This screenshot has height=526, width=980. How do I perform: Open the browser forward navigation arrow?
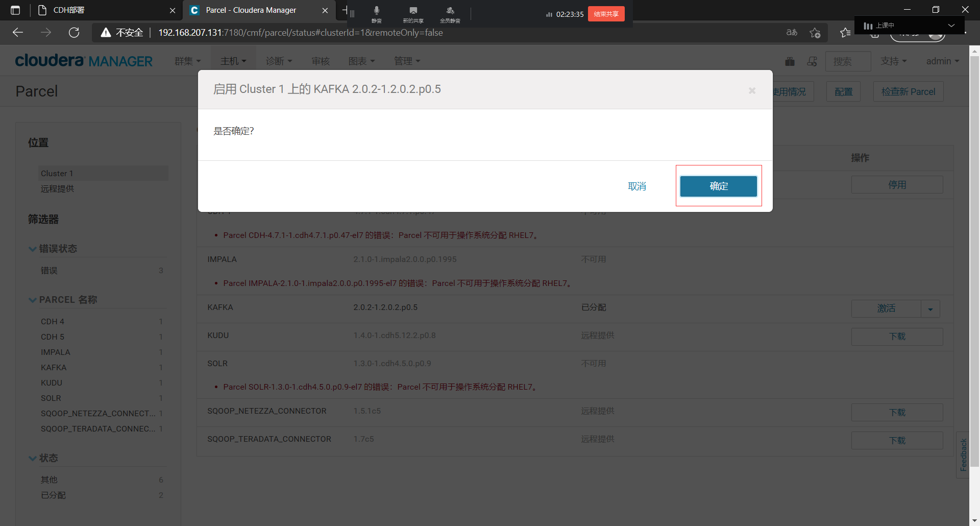pos(46,33)
